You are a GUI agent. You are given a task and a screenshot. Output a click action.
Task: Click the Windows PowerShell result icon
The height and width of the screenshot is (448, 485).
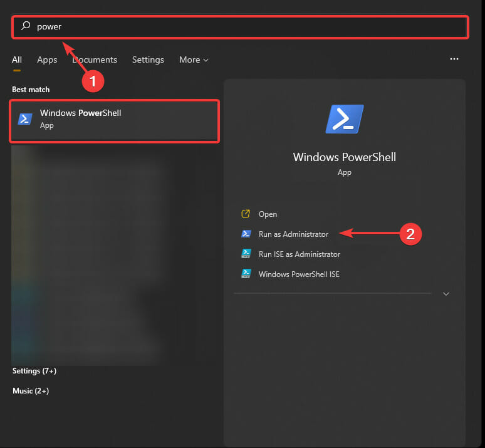pyautogui.click(x=25, y=119)
